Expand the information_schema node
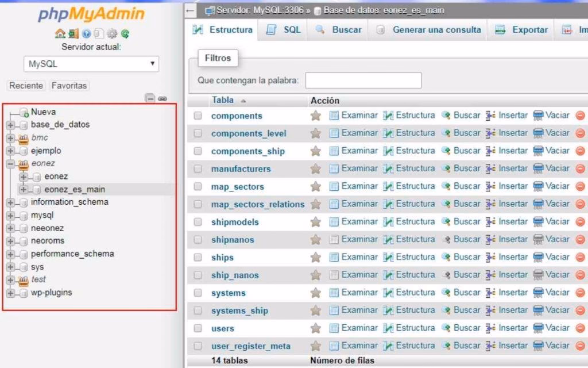588x368 pixels. point(10,203)
